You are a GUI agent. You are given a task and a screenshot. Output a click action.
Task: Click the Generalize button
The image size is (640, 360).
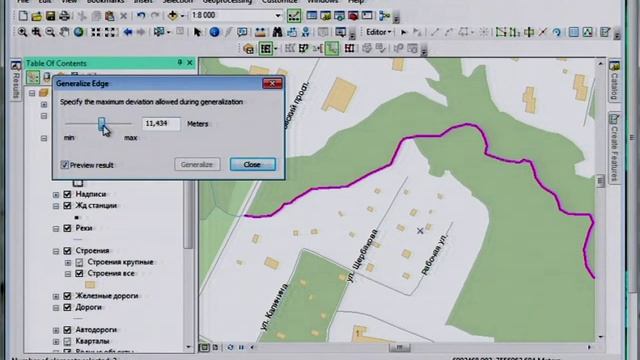click(197, 164)
